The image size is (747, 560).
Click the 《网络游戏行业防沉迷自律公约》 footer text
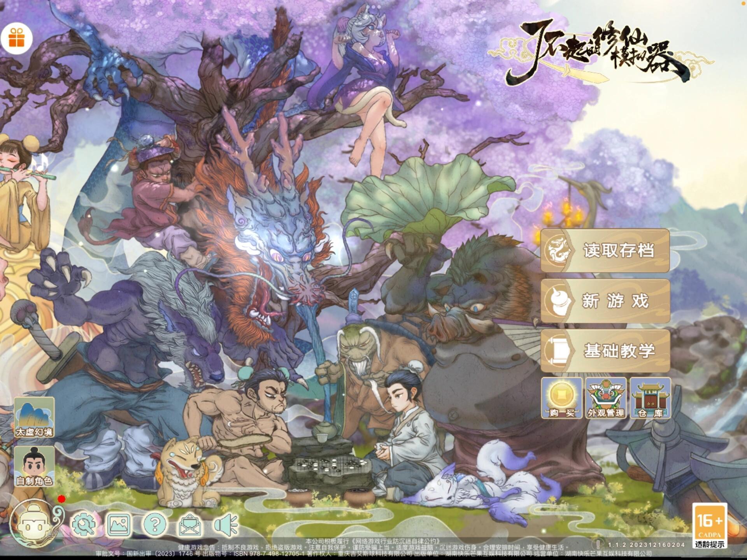395,541
